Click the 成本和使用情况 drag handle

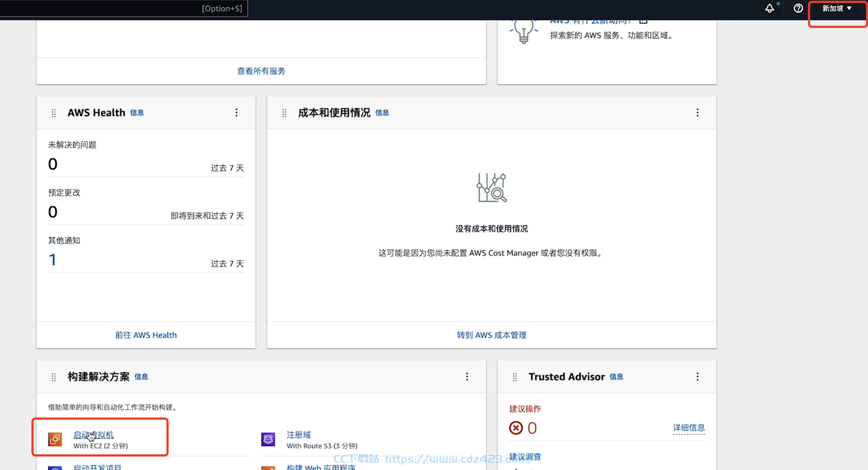[x=284, y=113]
